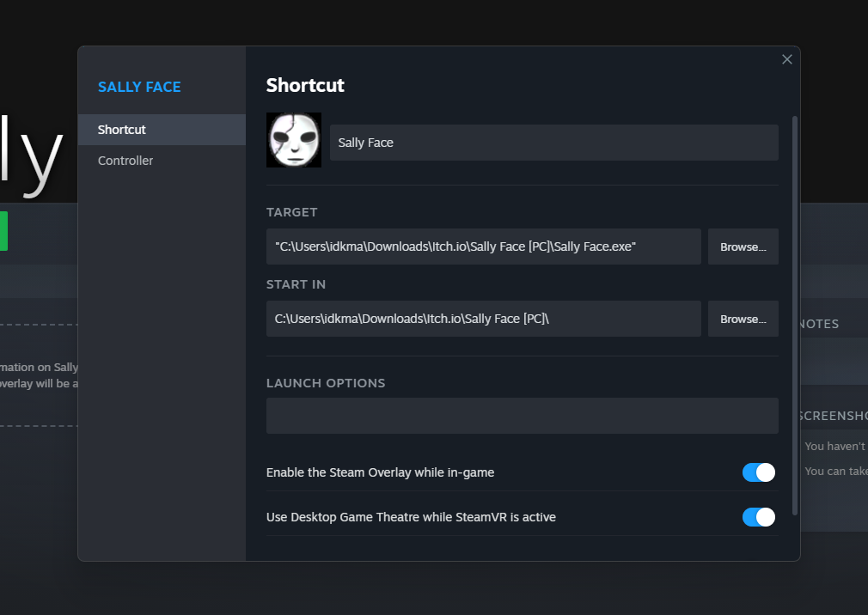Click the NOTES section heading
Screen dimensions: 868x615
tap(820, 324)
